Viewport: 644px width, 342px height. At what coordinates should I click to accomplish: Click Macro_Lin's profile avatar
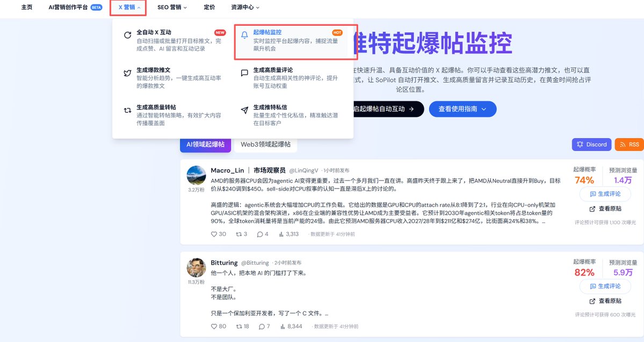(197, 176)
